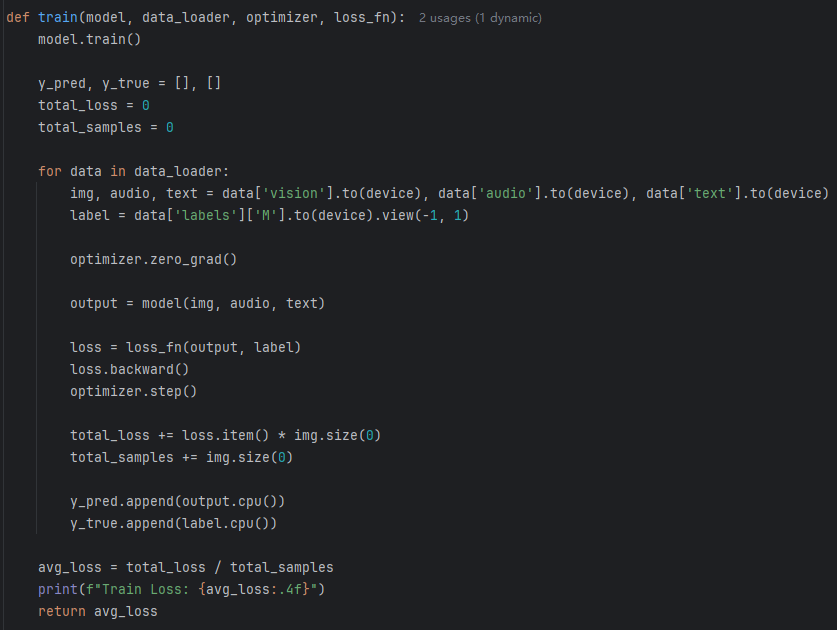Viewport: 837px width, 630px height.
Task: Click the "def" keyword on the first line
Action: [x=18, y=18]
